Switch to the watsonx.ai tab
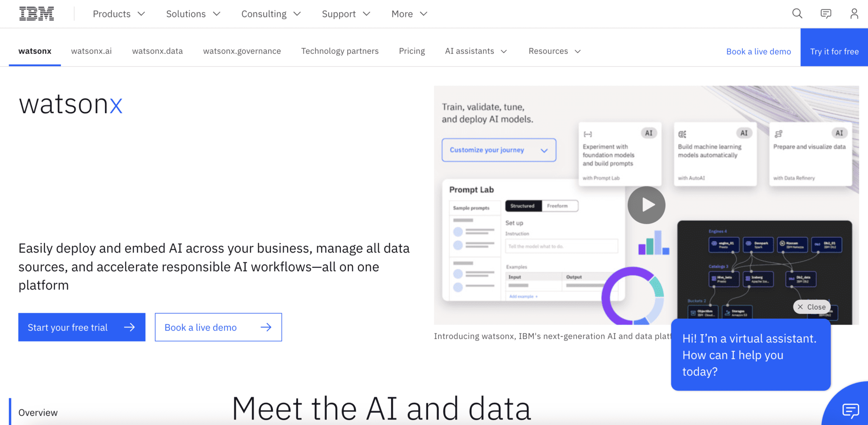The height and width of the screenshot is (425, 868). pos(91,51)
